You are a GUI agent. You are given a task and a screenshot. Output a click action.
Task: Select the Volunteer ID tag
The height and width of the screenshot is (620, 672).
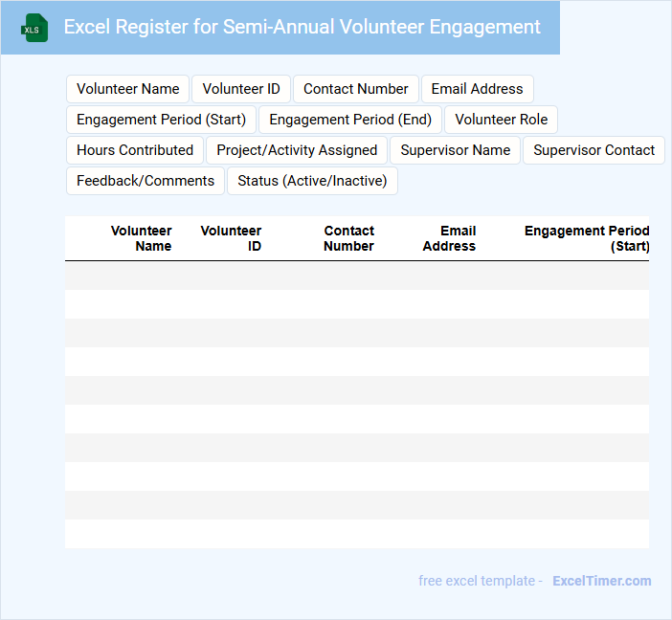point(241,89)
